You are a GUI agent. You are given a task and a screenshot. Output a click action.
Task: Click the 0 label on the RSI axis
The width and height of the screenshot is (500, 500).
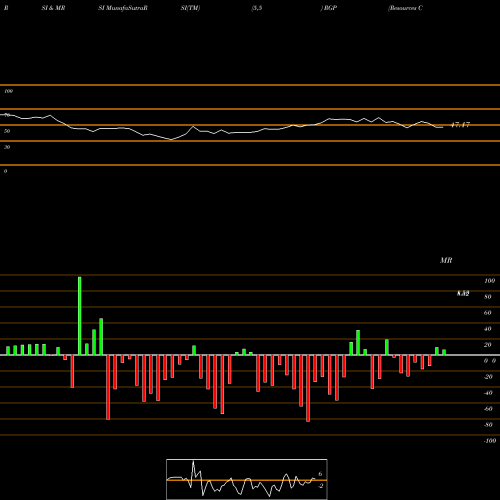click(x=5, y=171)
